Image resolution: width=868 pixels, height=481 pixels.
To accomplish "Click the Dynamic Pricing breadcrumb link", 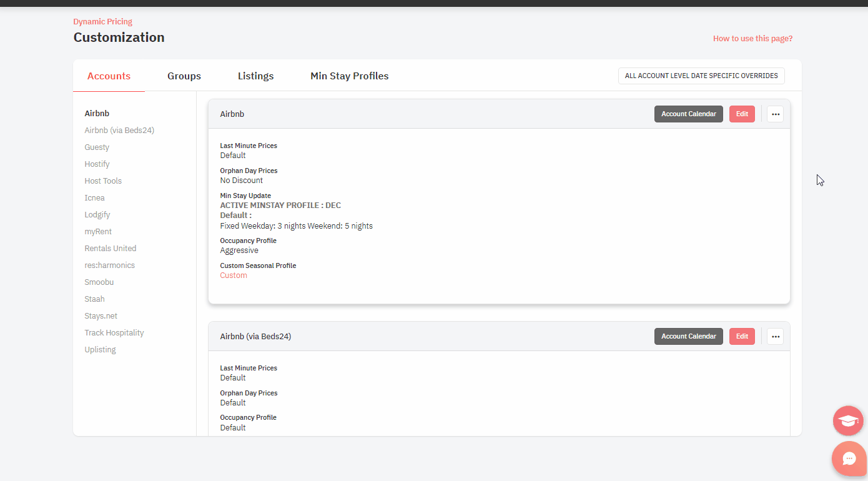I will [x=103, y=22].
